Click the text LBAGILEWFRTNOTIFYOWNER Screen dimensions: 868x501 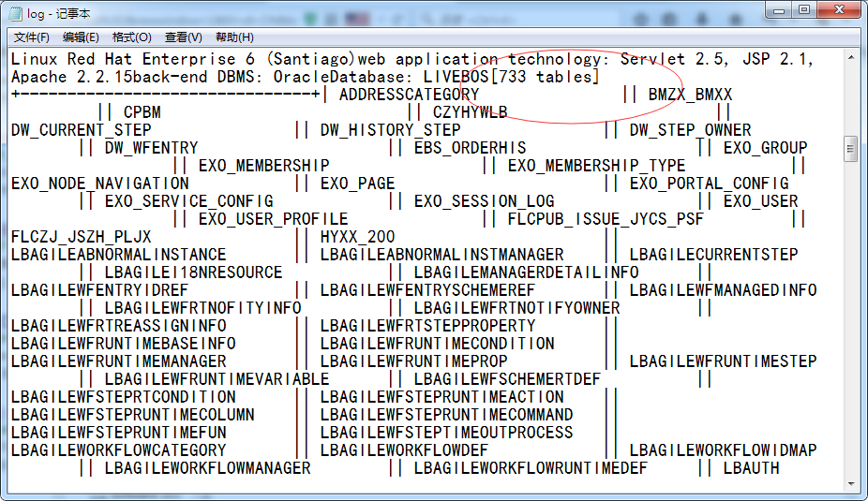point(517,307)
